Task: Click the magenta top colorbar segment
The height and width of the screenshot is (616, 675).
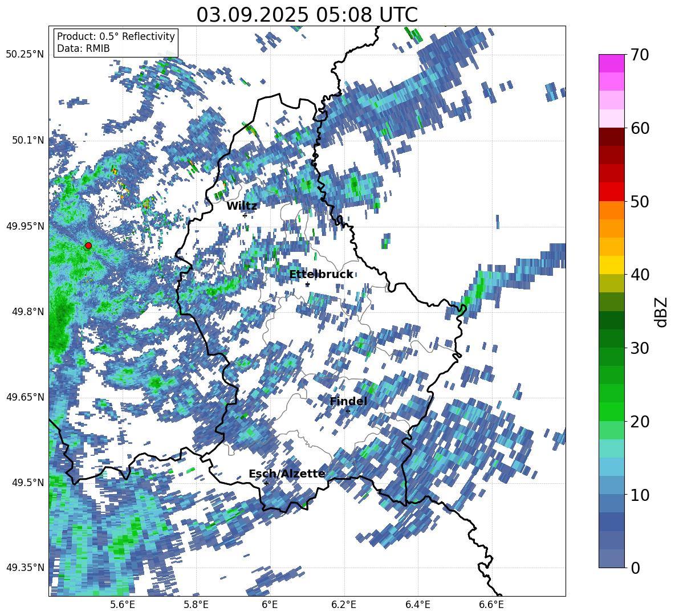Action: click(611, 63)
